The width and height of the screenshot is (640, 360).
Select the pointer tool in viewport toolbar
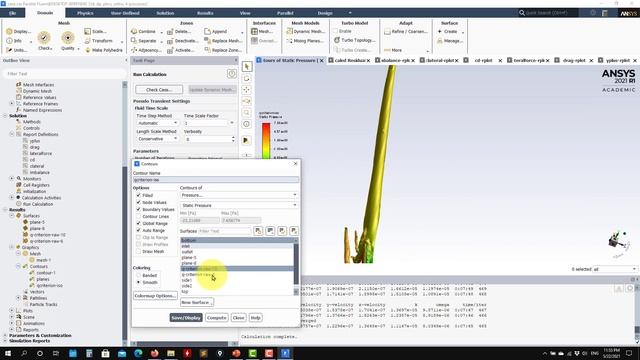point(246,67)
